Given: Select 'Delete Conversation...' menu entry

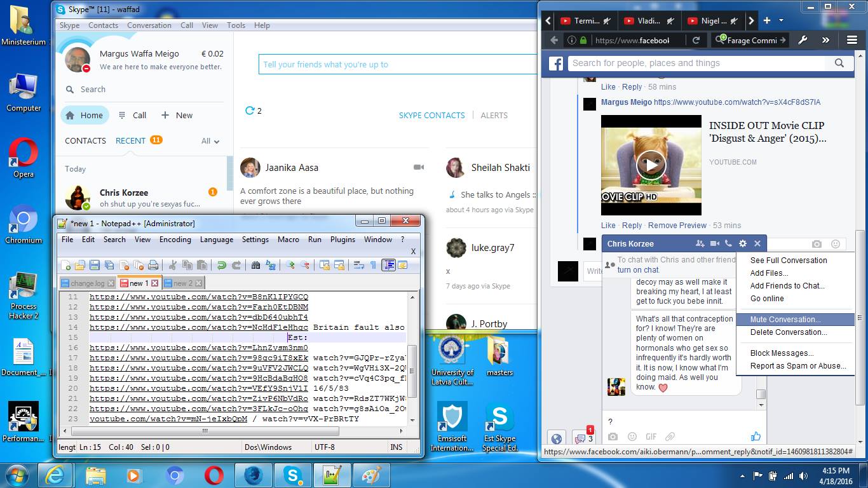Looking at the screenshot, I should (796, 332).
